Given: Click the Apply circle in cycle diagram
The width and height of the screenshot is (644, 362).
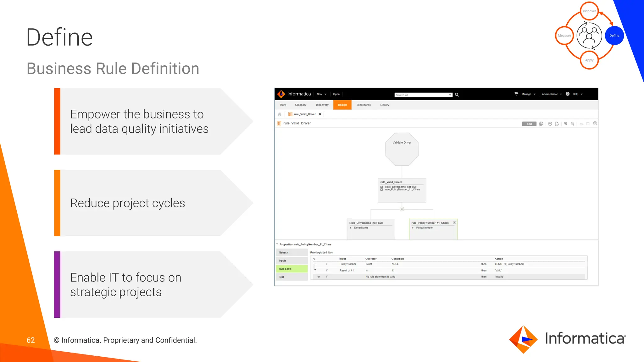Looking at the screenshot, I should 589,60.
